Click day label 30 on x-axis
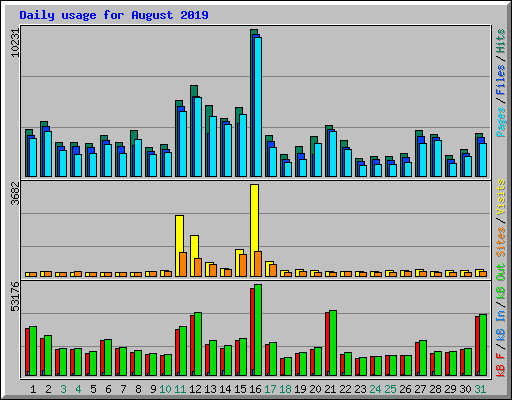The width and height of the screenshot is (512, 400). point(465,389)
